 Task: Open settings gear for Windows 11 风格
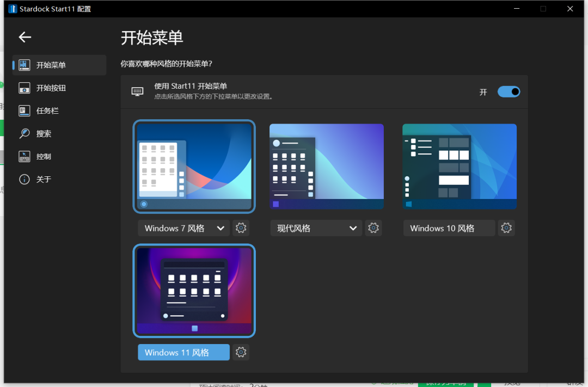(241, 352)
